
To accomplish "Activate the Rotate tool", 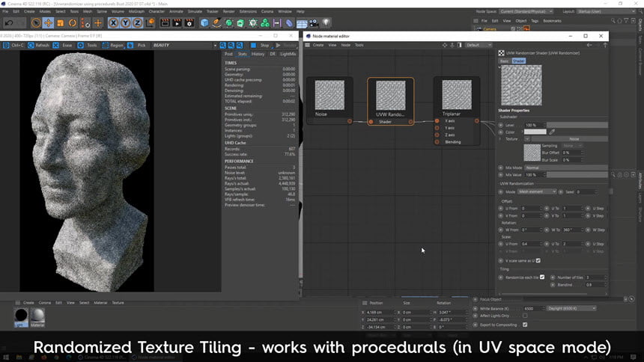I will 73,23.
